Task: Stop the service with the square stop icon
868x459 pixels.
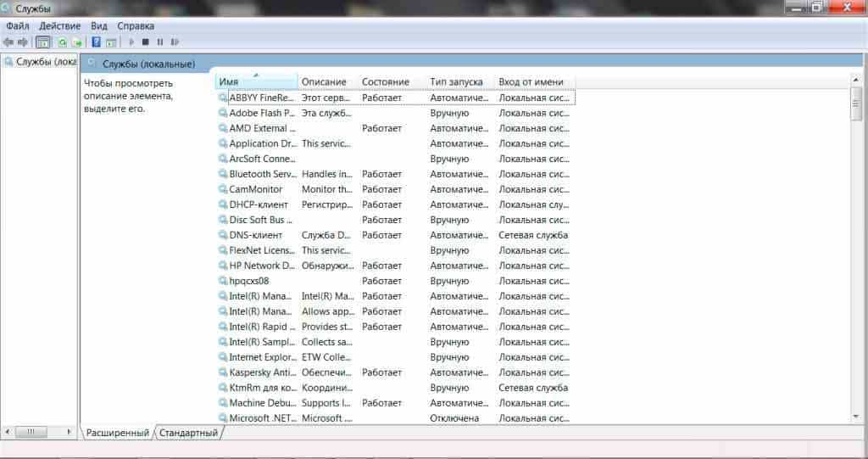Action: click(146, 42)
